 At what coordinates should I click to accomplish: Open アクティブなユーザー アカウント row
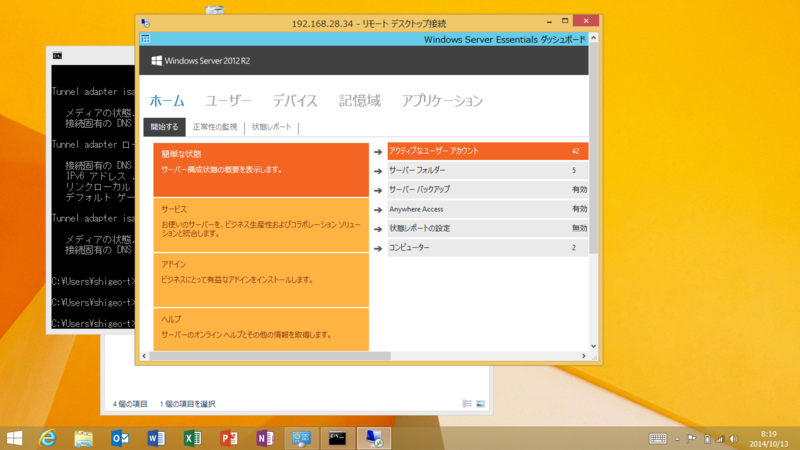pos(488,151)
